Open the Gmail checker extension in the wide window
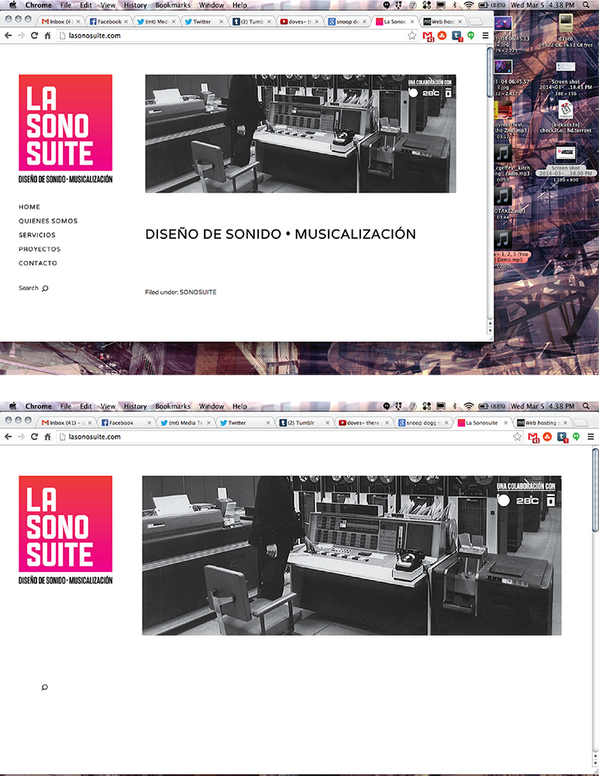 click(x=533, y=437)
